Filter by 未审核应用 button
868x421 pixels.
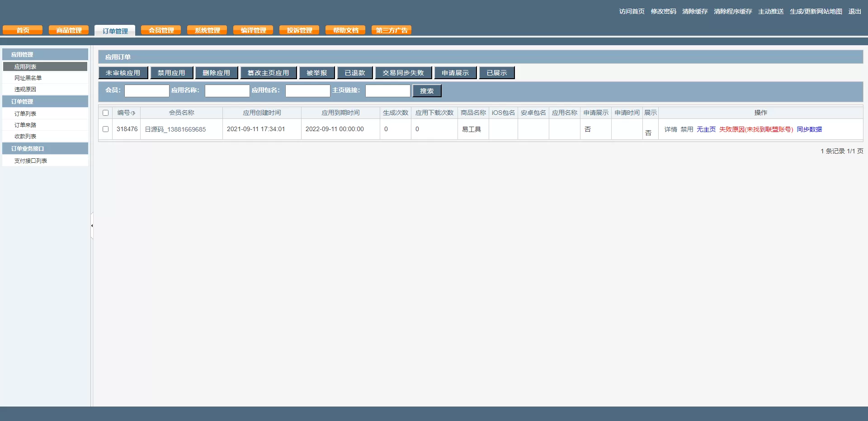123,73
